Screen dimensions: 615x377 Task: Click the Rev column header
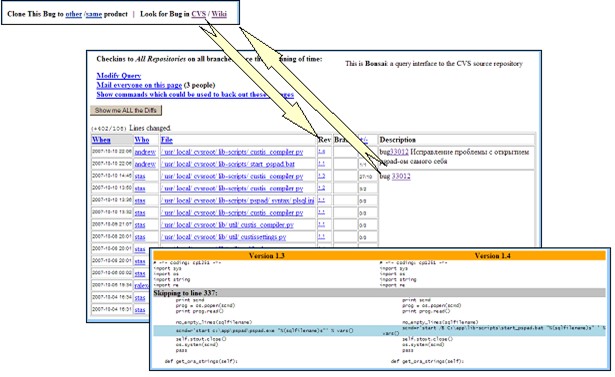coord(324,140)
